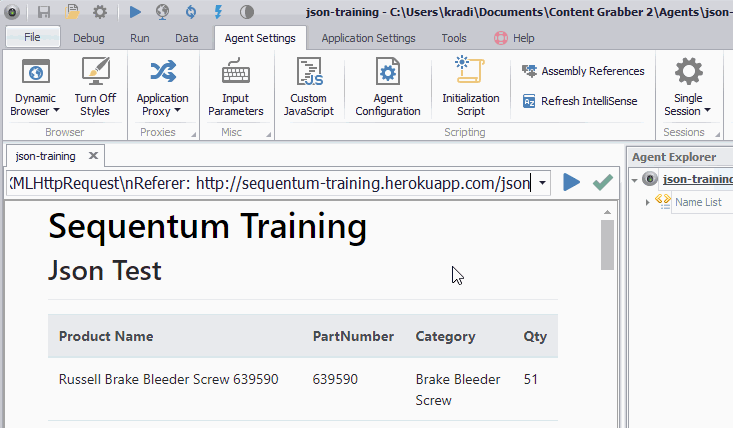Open the Application Settings ribbon tab
This screenshot has height=428, width=733.
coord(368,38)
